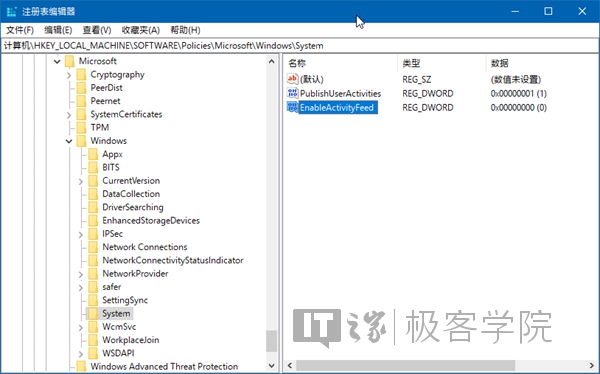The height and width of the screenshot is (374, 600).
Task: Click the PeerDist folder icon
Action: [81, 88]
